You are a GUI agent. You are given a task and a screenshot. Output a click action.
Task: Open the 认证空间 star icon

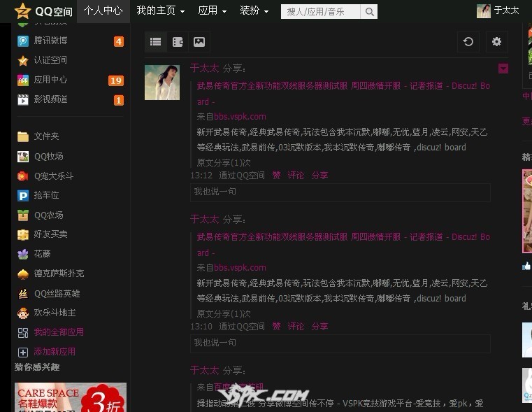[x=23, y=61]
